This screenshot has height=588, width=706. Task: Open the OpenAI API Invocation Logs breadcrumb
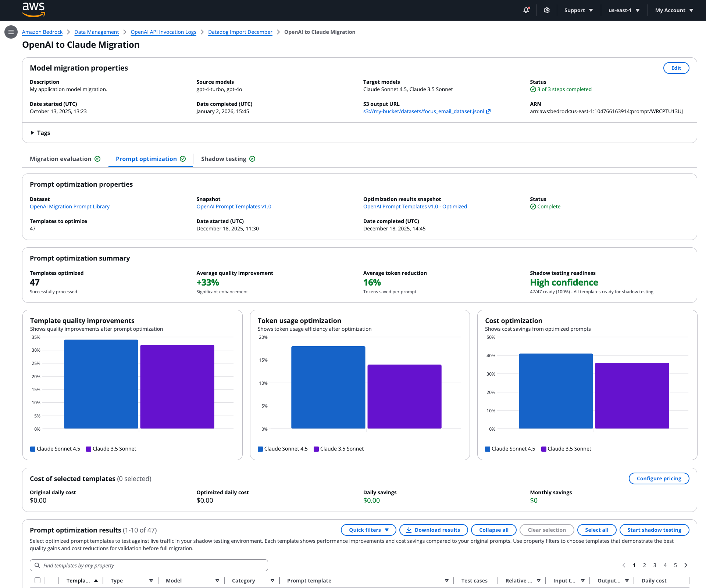[164, 32]
